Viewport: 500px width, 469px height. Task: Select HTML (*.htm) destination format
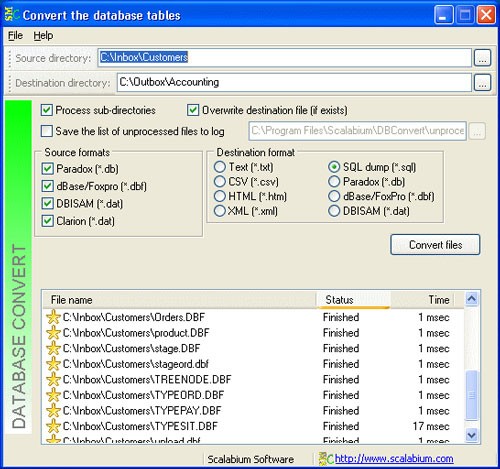[x=220, y=196]
